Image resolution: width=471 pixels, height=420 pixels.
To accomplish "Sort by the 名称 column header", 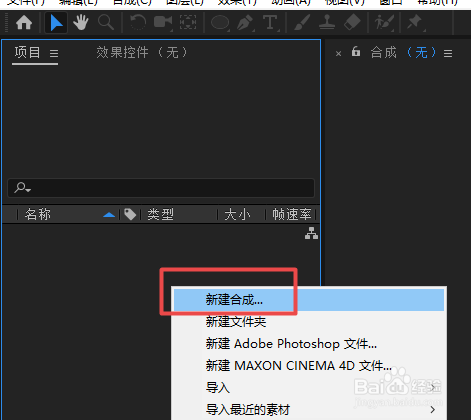I will click(x=38, y=214).
